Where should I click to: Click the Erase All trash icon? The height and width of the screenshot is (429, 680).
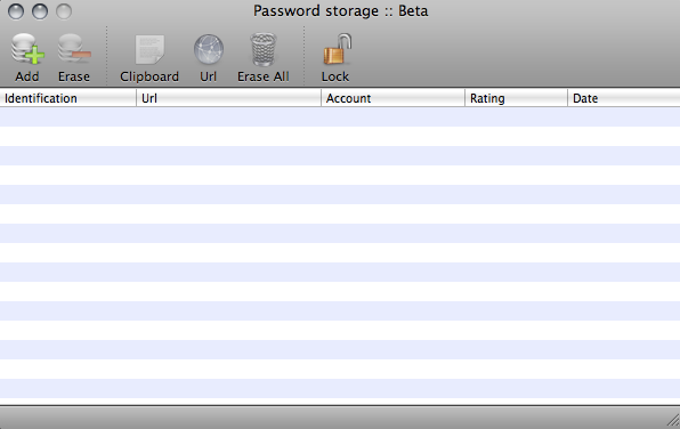tap(263, 49)
